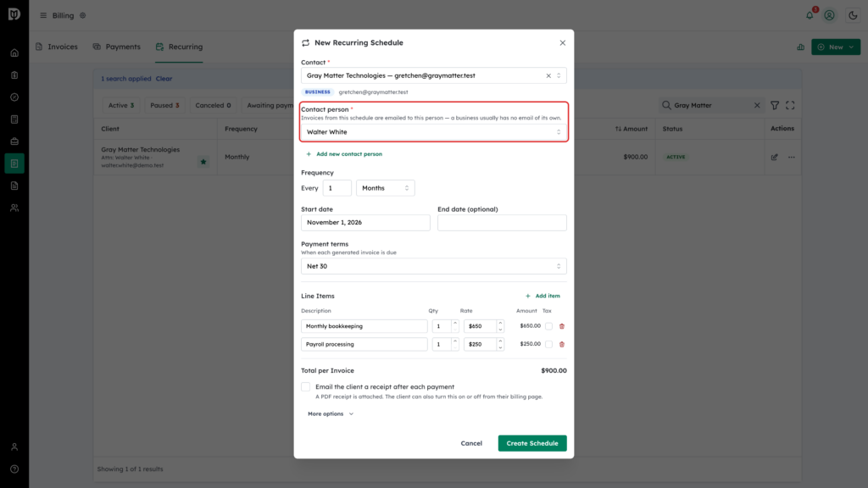Edit the Gray Matter Technologies schedule row

point(774,157)
